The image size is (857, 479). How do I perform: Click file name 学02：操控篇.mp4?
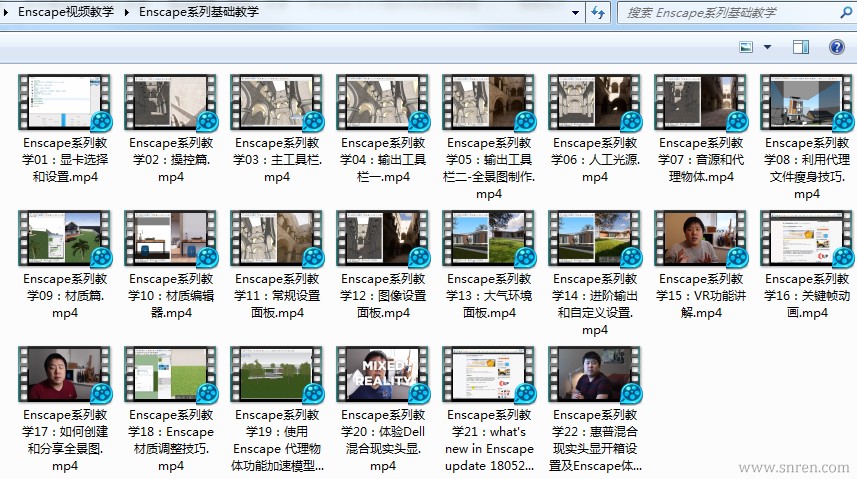(x=171, y=160)
